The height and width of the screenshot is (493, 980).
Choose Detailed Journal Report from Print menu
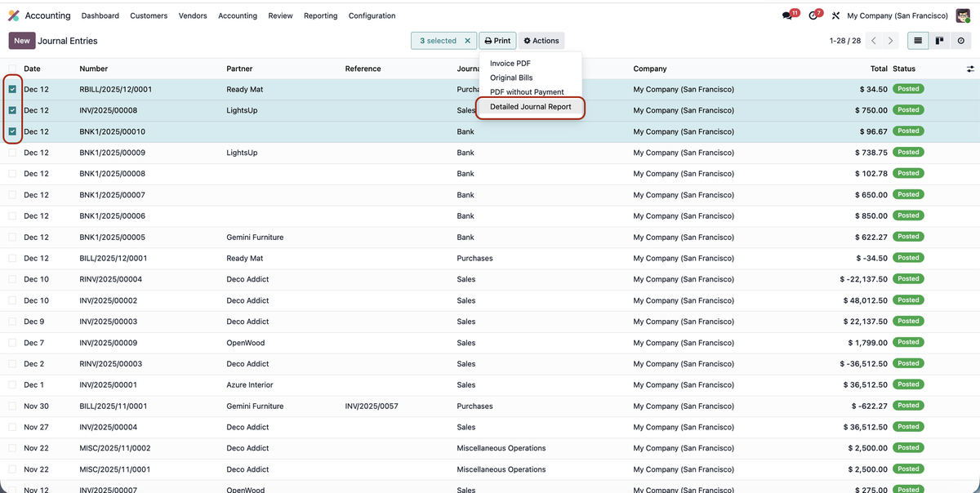click(530, 106)
